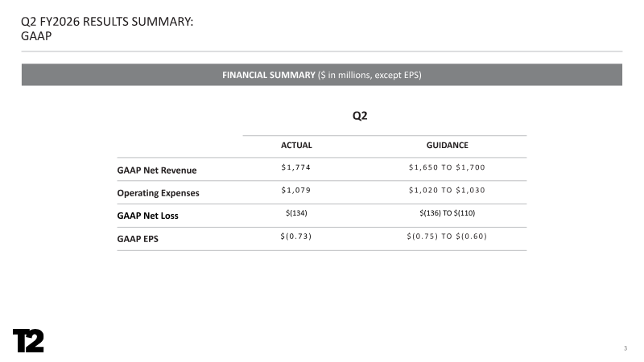Click the slide page number 3
This screenshot has height=362, width=644.
[625, 348]
